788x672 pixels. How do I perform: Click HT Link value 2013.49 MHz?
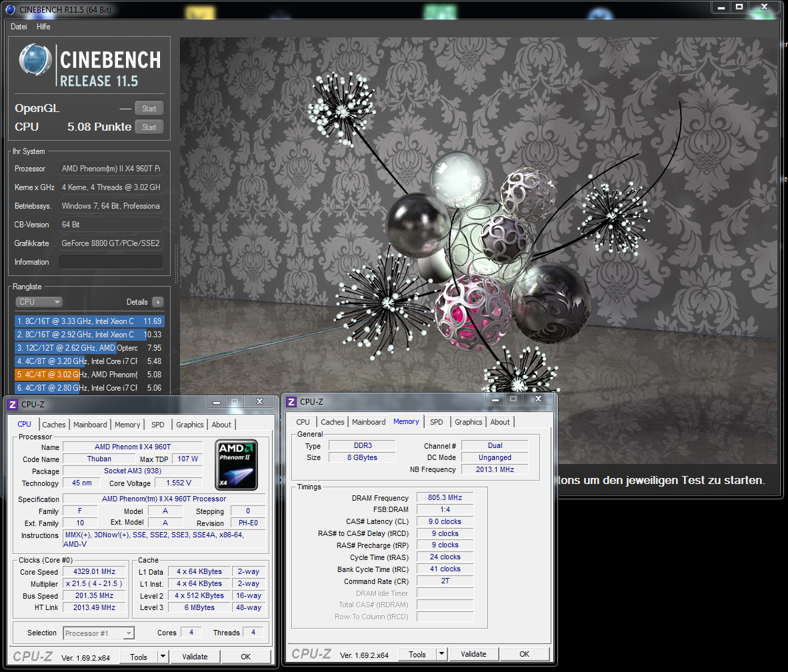tap(94, 607)
